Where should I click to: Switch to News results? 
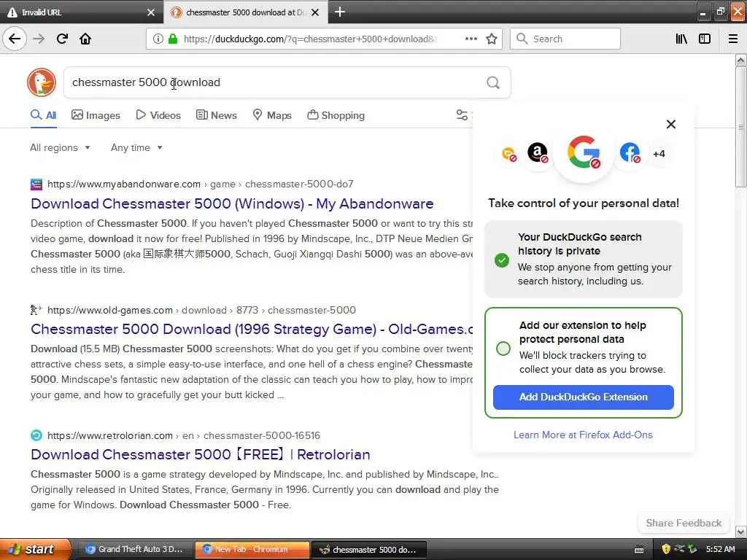[216, 115]
